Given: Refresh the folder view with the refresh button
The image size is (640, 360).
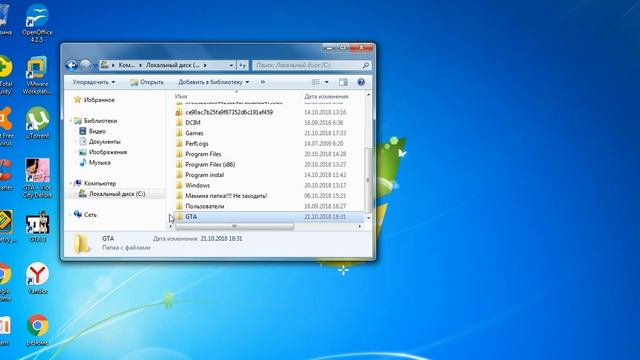Looking at the screenshot, I should 242,65.
